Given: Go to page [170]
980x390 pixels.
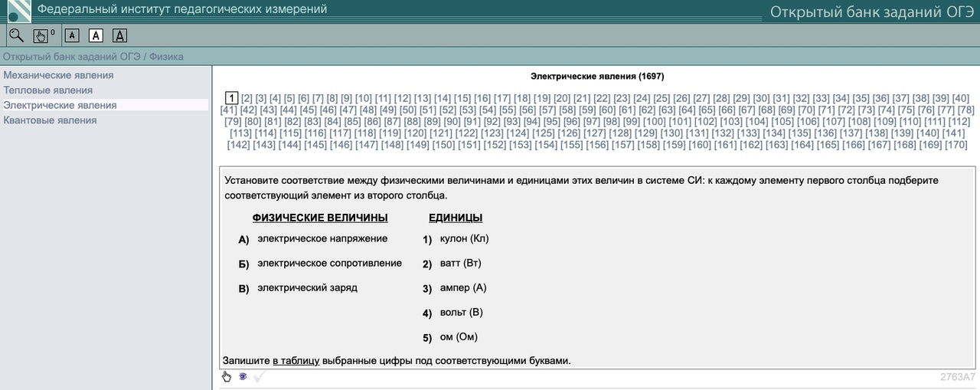Looking at the screenshot, I should [x=956, y=144].
